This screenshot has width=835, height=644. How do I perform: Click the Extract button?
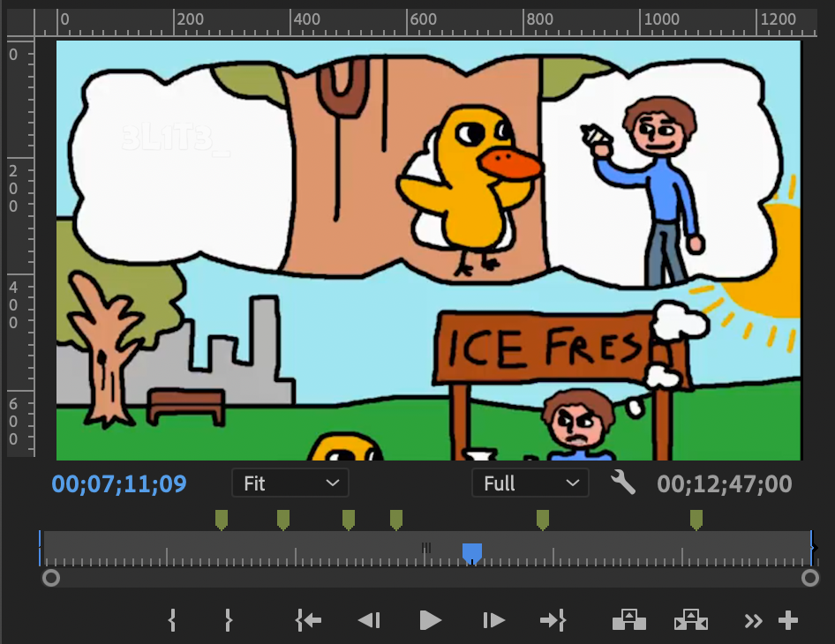(x=691, y=620)
